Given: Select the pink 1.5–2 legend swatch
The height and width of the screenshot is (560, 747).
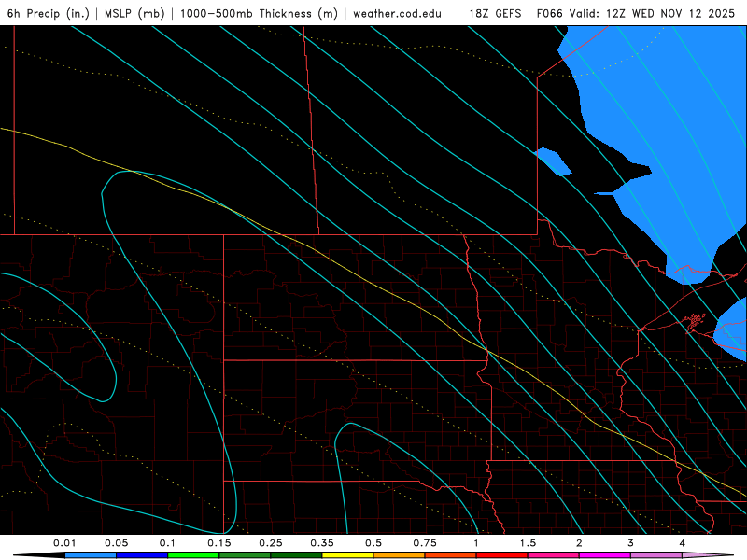Looking at the screenshot, I should [554, 555].
